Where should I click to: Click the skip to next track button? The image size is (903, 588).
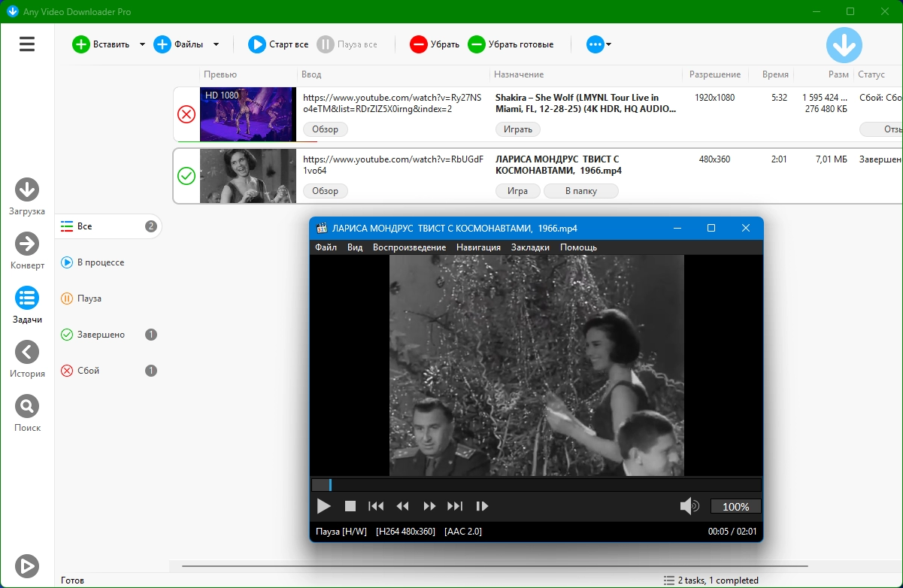tap(455, 507)
